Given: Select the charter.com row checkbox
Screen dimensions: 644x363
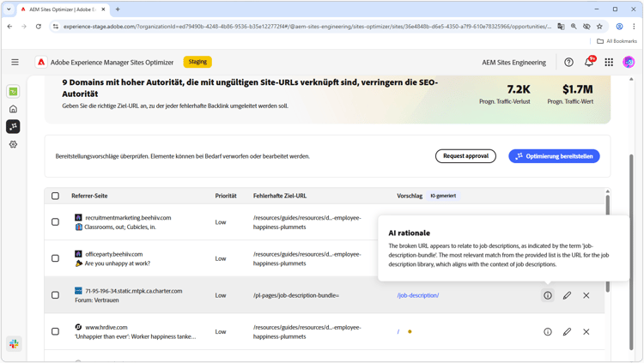Looking at the screenshot, I should tap(55, 295).
